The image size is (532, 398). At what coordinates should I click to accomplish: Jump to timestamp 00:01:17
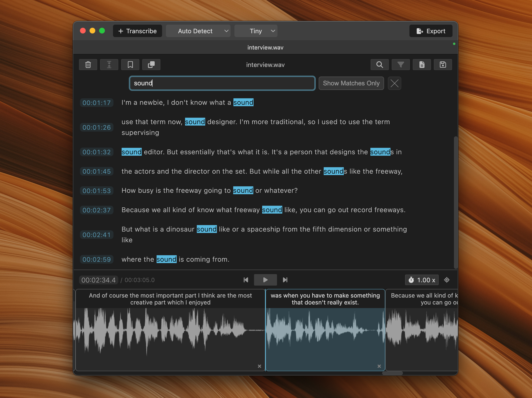pos(97,103)
